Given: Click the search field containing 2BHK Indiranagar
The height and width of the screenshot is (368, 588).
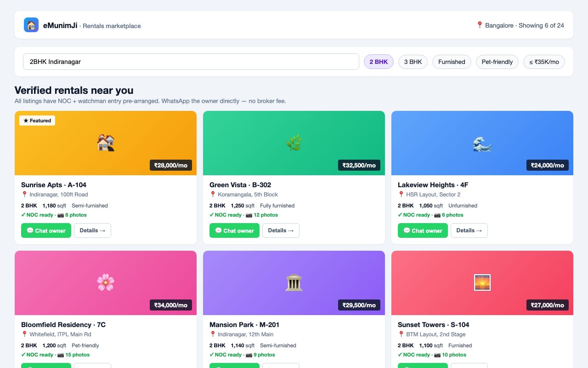Looking at the screenshot, I should 191,62.
